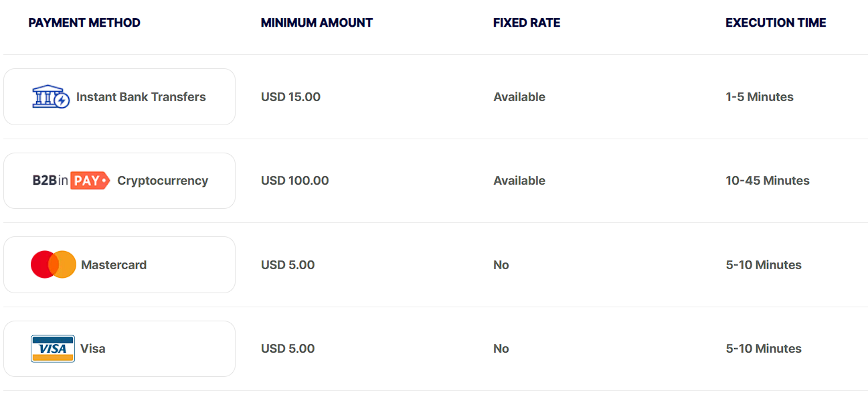
Task: Click the 1-5 Minutes execution time
Action: [x=760, y=97]
